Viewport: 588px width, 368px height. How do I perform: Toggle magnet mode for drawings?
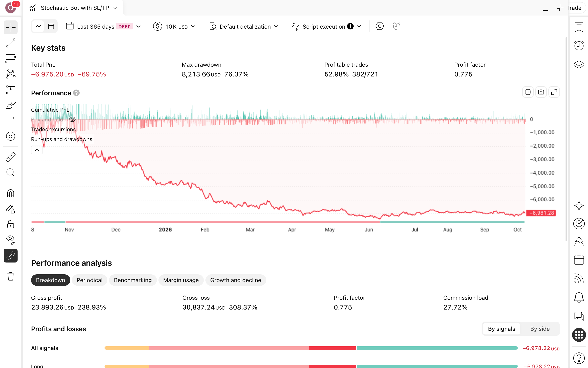pyautogui.click(x=11, y=193)
